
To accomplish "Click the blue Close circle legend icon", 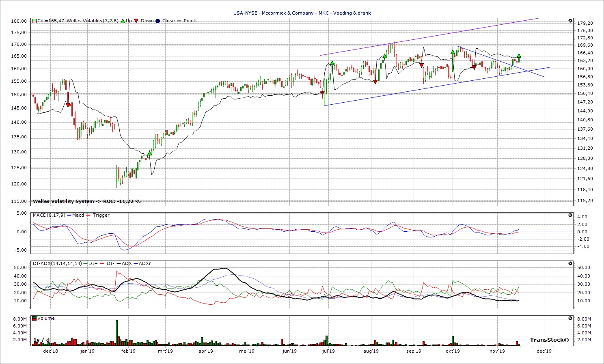I will pos(157,21).
